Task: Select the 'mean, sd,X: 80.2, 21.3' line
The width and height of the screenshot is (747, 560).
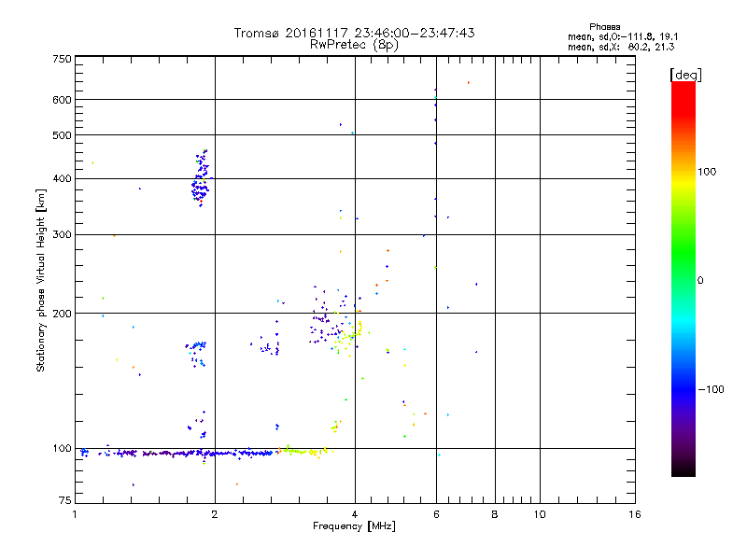Action: [621, 47]
